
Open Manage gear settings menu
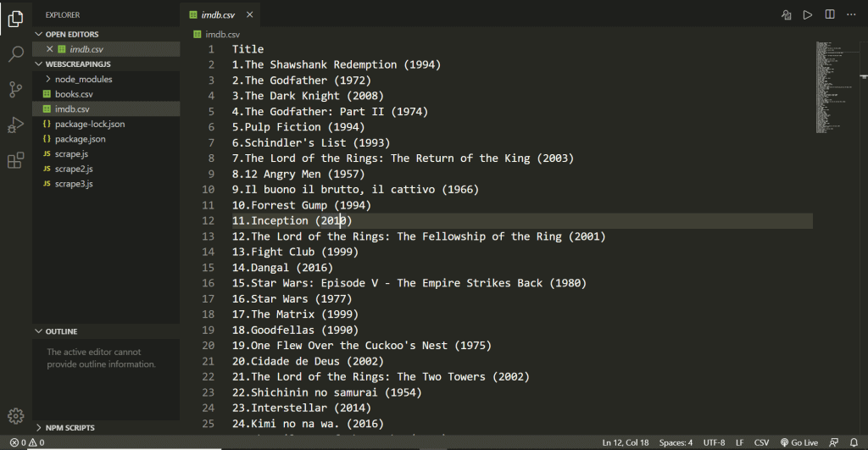[15, 416]
